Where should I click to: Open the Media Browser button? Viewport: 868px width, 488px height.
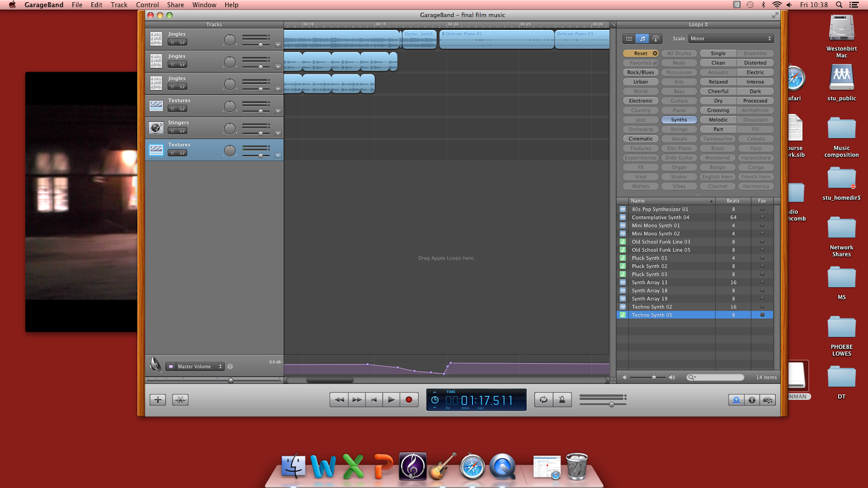[x=768, y=400]
